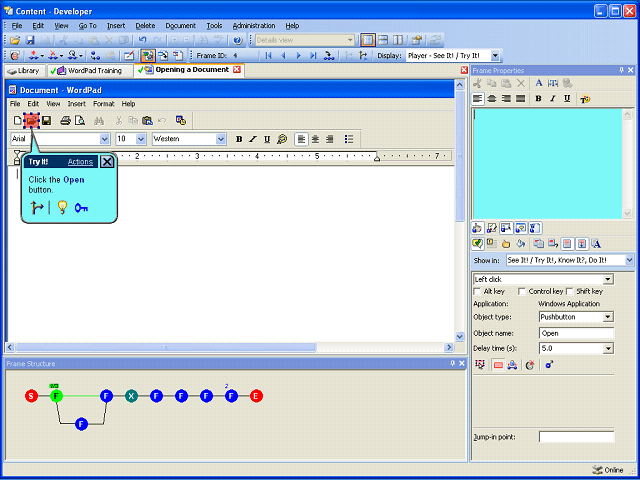Open the Administration menu
Screen dimensions: 640x480
[x=254, y=25]
